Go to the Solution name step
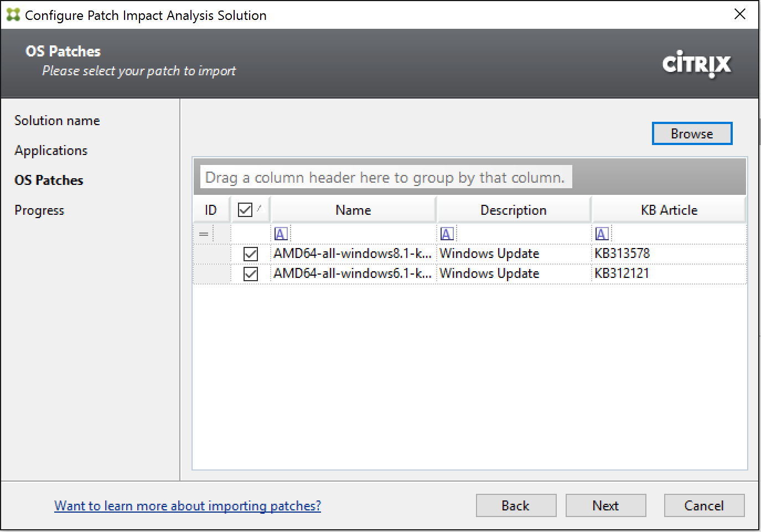Screen dimensions: 761x532 tap(57, 121)
